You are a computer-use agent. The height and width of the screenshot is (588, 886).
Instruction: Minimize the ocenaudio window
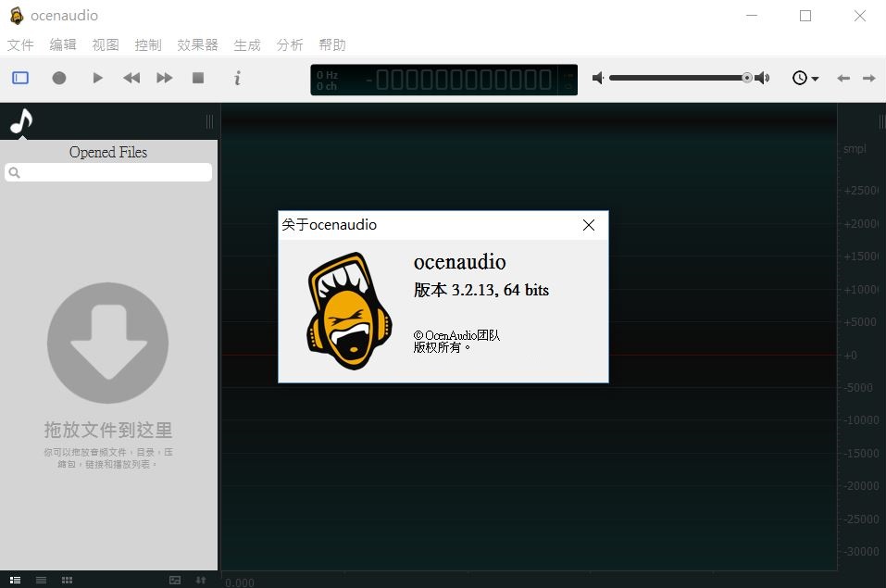coord(752,16)
